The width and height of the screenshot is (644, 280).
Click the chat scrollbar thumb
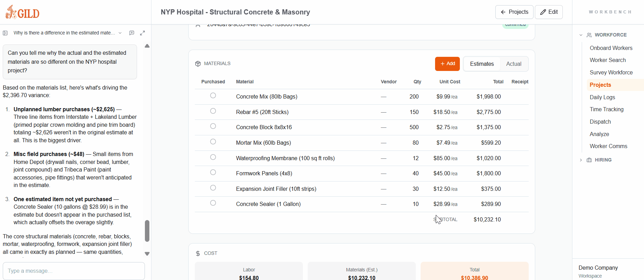point(147,231)
